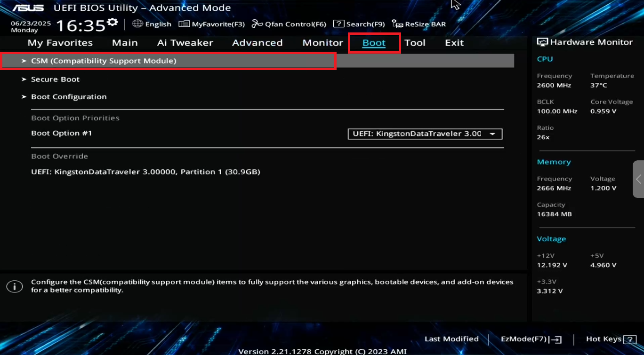
Task: Click the globe icon for English language
Action: point(137,24)
